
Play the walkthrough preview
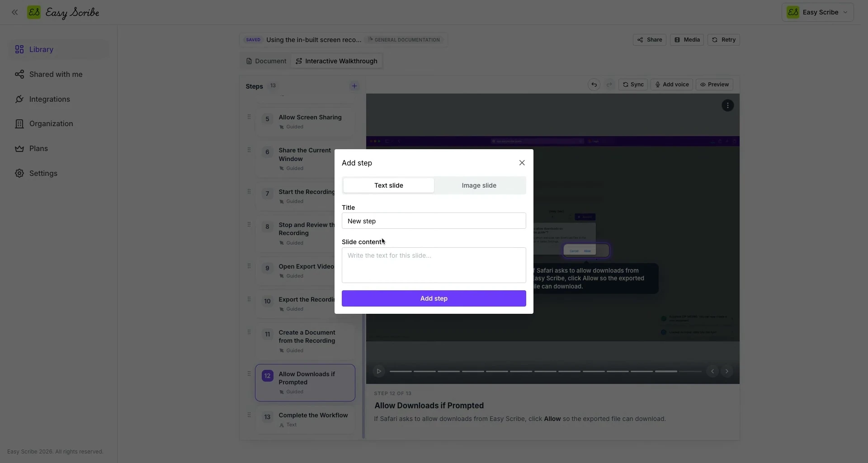pos(379,371)
